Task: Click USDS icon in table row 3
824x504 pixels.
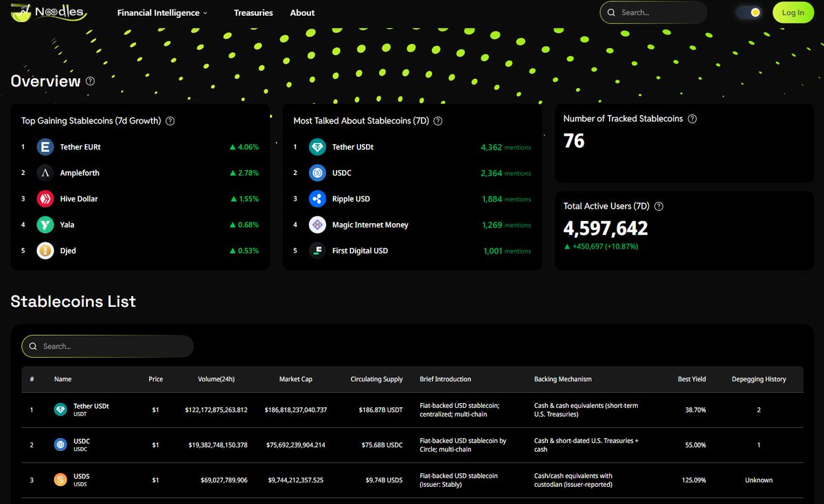Action: pos(61,480)
